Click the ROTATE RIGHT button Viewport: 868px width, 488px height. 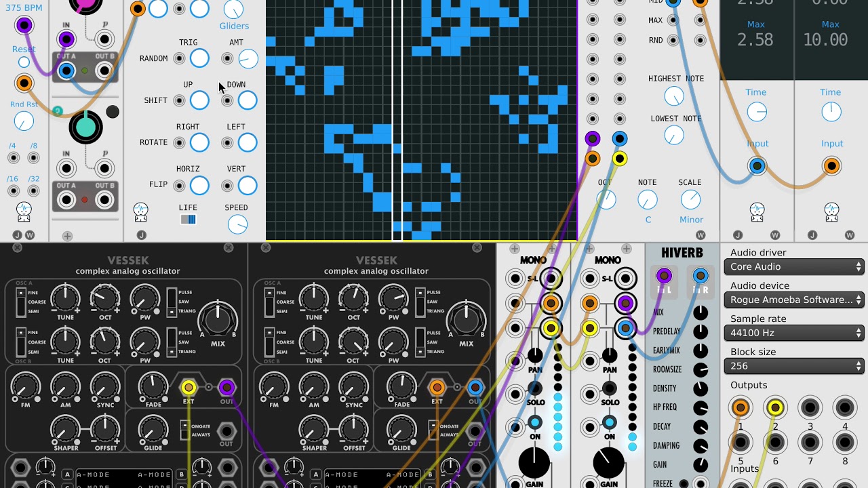pyautogui.click(x=199, y=142)
